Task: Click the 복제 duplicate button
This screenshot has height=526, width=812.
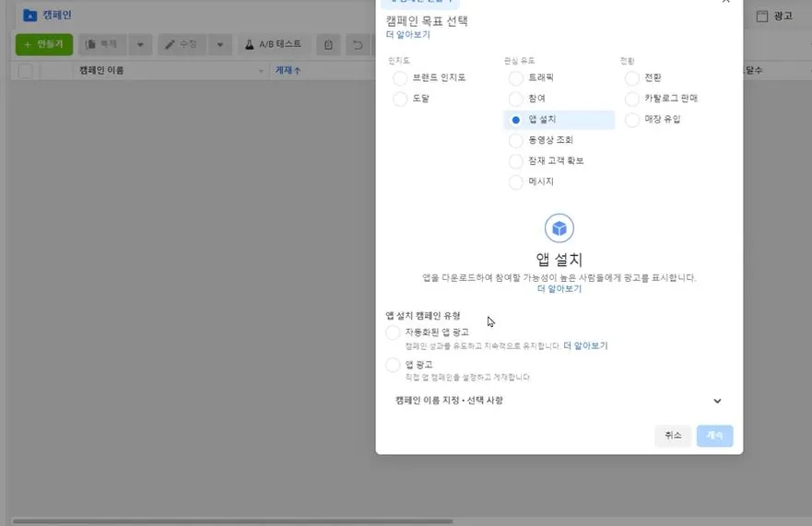Action: pyautogui.click(x=102, y=44)
